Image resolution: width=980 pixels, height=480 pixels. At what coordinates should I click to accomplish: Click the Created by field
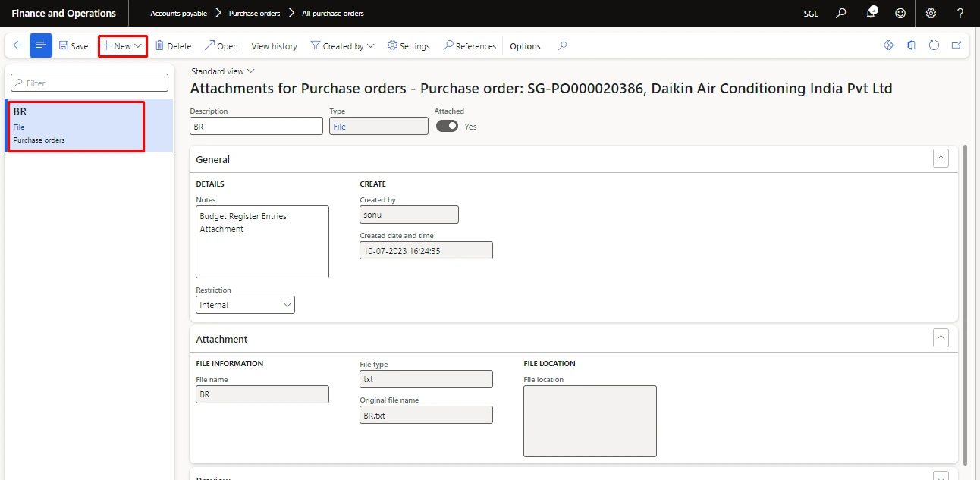[409, 215]
